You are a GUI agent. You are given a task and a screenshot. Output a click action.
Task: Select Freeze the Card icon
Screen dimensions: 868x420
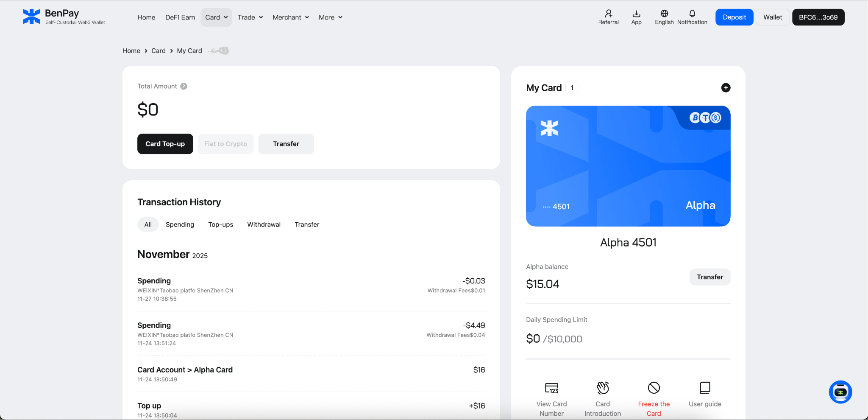(x=654, y=387)
